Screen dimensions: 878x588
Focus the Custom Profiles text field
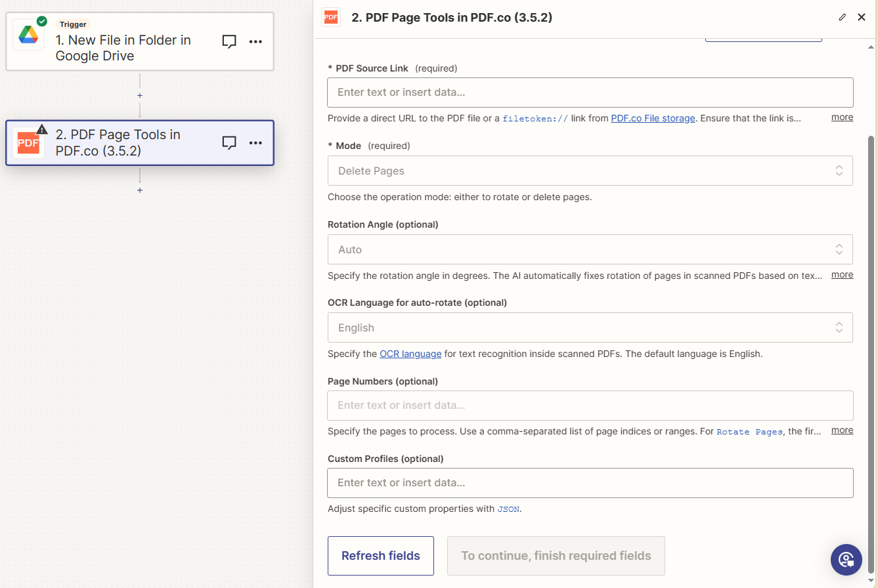click(590, 483)
